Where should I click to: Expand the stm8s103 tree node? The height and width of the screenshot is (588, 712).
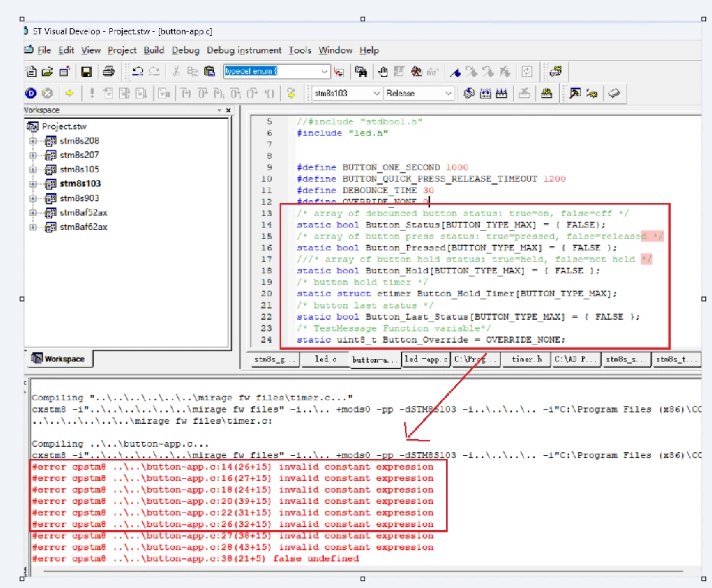click(33, 184)
